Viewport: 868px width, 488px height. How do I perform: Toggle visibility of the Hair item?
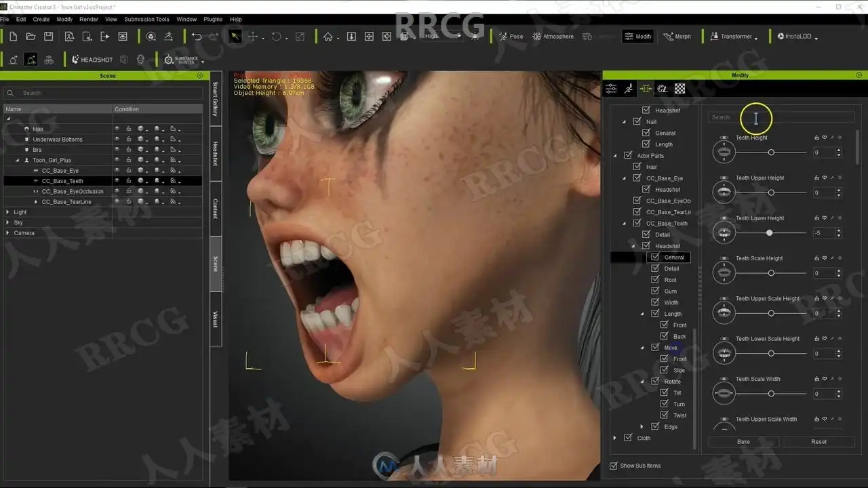[x=117, y=129]
